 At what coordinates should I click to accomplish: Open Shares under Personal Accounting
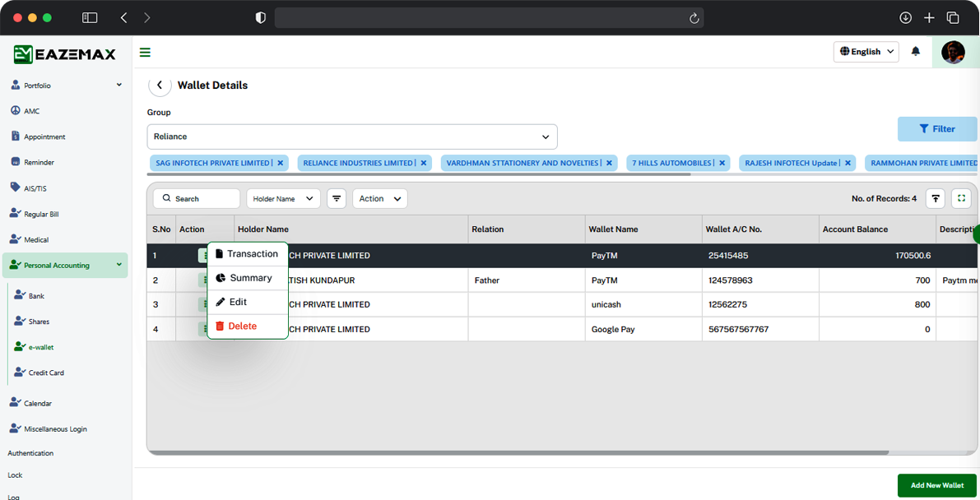32,322
